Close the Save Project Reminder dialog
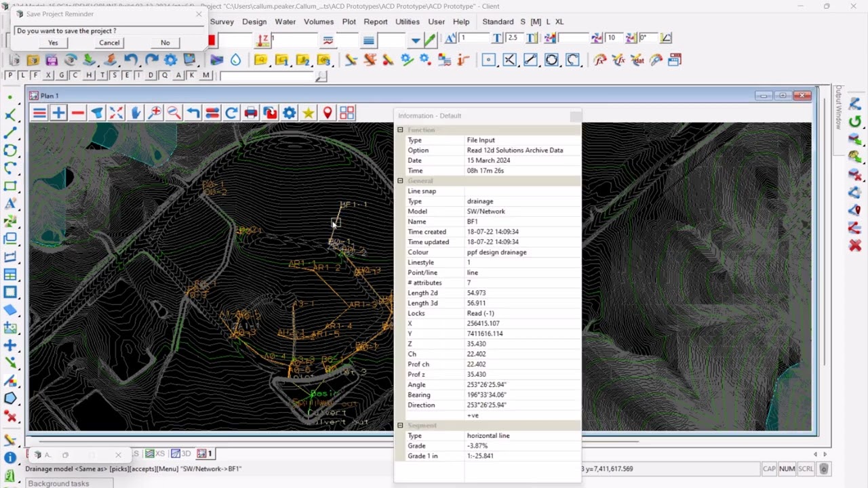The width and height of the screenshot is (868, 488). click(199, 14)
